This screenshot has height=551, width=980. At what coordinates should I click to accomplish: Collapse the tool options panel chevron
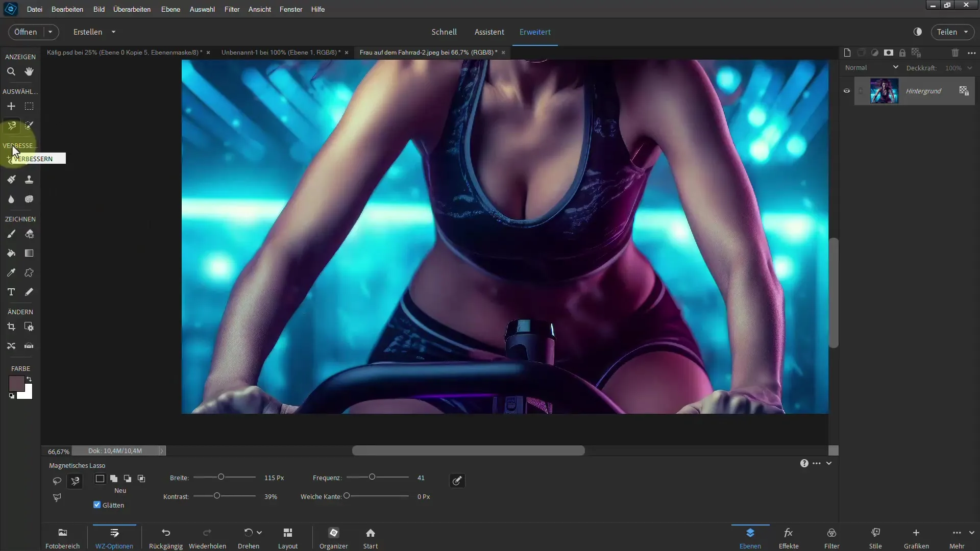tap(829, 463)
